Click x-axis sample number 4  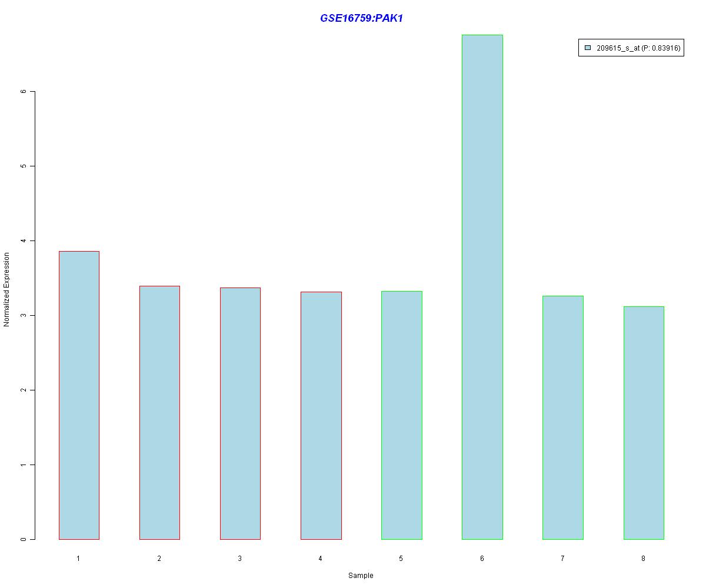(x=320, y=558)
